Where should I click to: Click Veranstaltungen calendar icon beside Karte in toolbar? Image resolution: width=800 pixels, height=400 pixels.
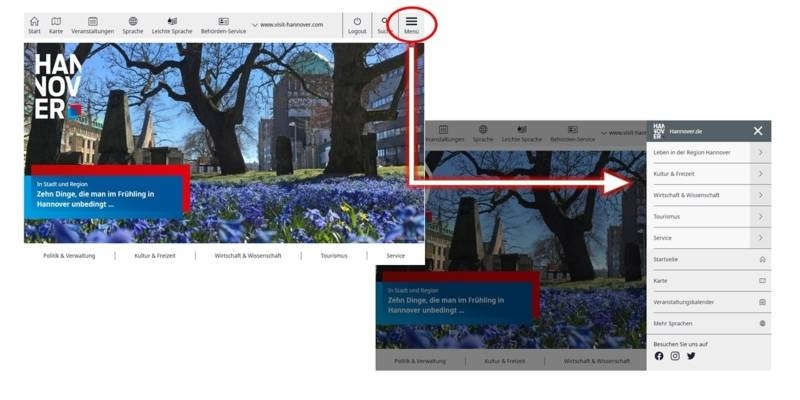[92, 21]
